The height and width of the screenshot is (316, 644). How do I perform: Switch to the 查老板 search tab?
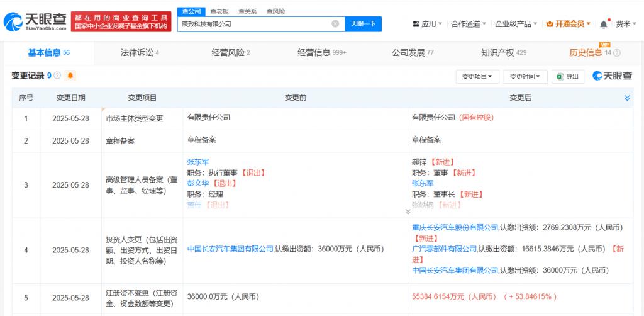[219, 11]
